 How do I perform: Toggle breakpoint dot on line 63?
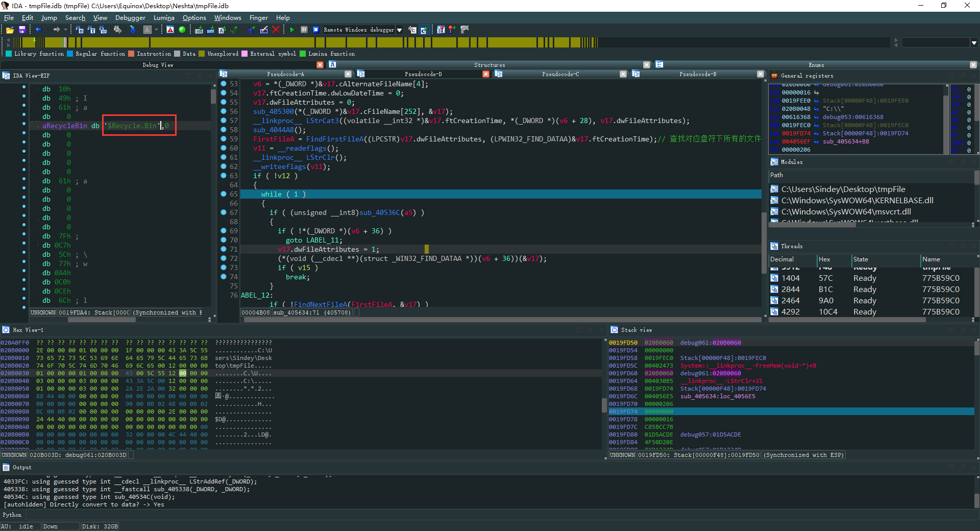224,176
